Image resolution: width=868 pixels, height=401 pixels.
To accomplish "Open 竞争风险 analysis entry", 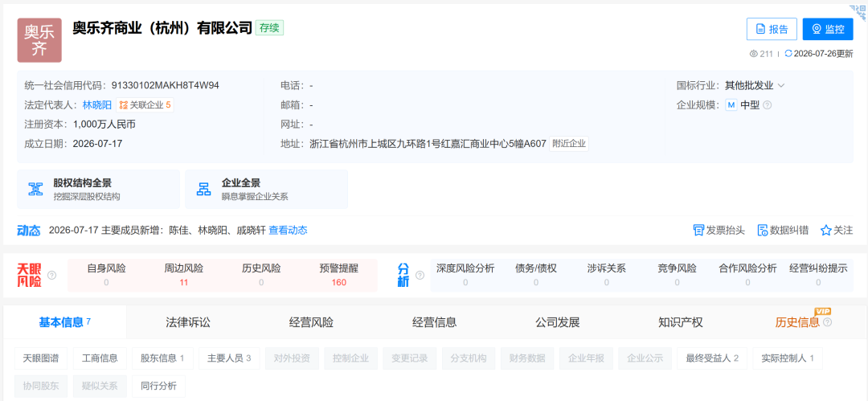I will [x=677, y=276].
